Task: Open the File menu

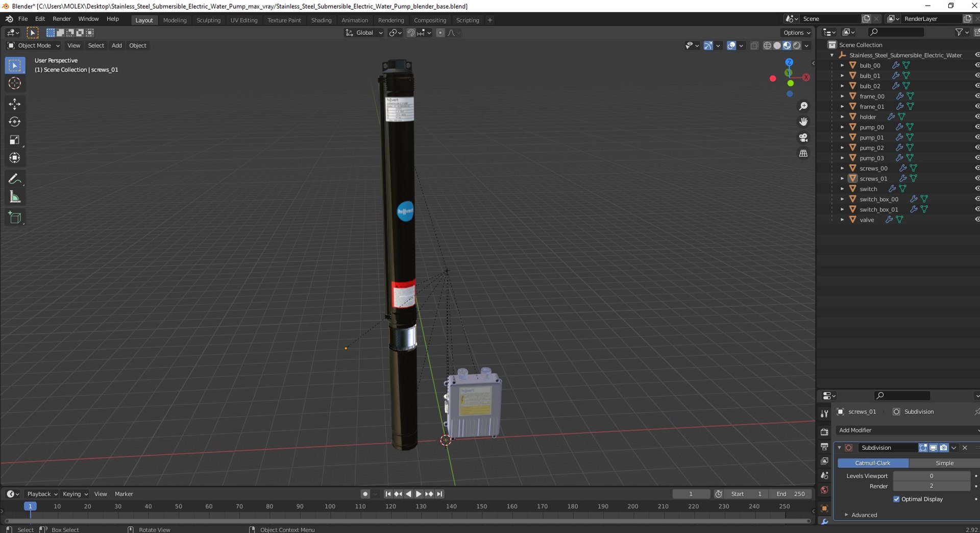Action: coord(23,19)
